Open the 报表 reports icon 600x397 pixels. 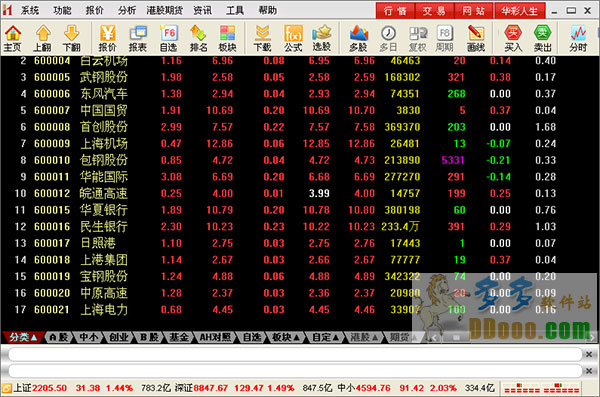(x=138, y=38)
